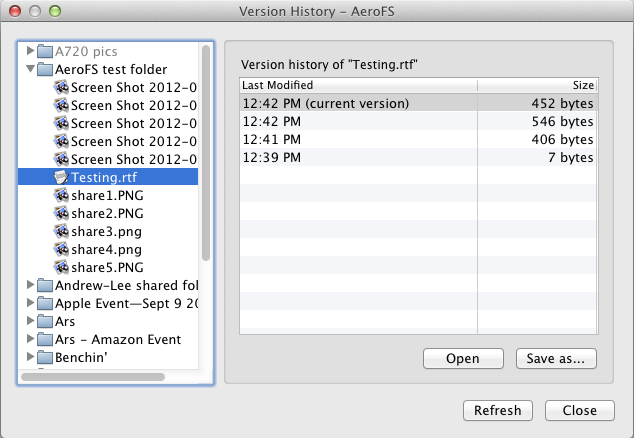Click the Ars - Amazon Event folder icon
This screenshot has height=438, width=634.
(45, 339)
